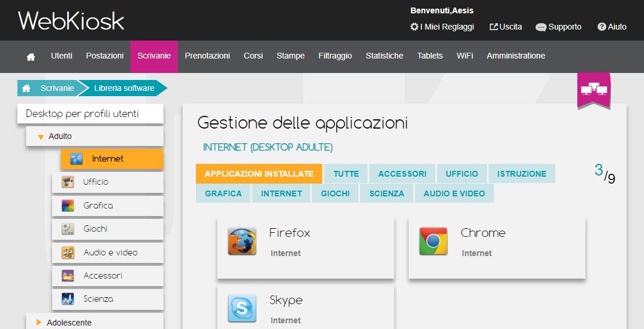This screenshot has width=644, height=329.
Task: Switch to the Grafica filter tab
Action: pyautogui.click(x=223, y=193)
